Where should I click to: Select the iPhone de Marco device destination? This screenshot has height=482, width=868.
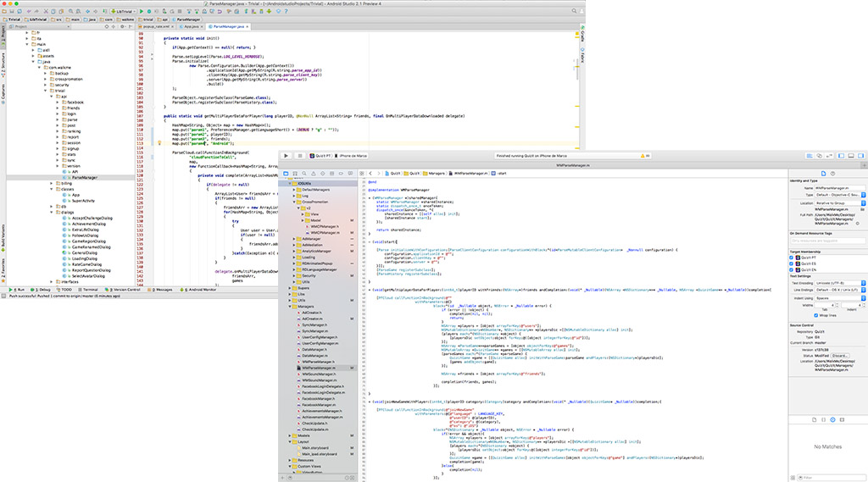(x=351, y=156)
